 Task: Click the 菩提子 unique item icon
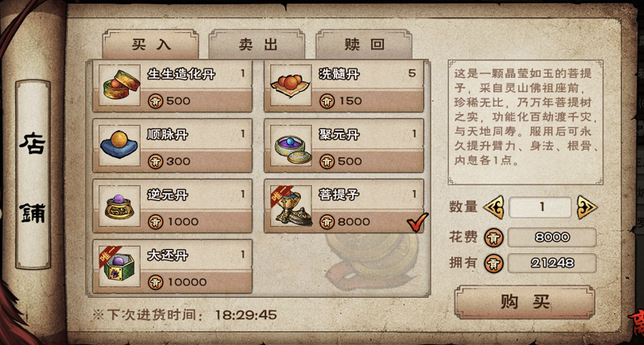(291, 206)
